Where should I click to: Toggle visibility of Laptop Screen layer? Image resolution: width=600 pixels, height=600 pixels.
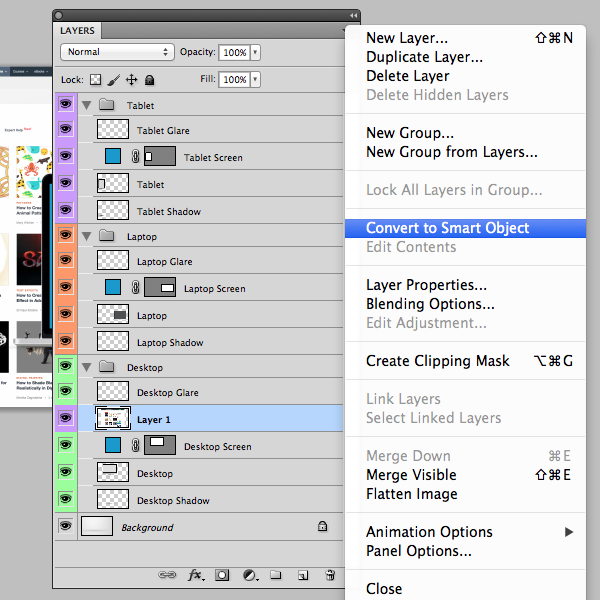[66, 287]
